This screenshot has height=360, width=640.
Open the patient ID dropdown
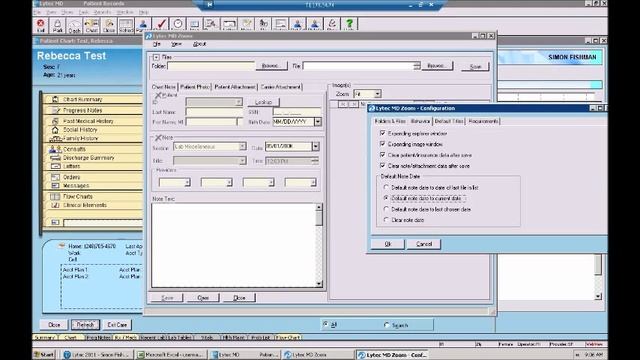tap(238, 102)
